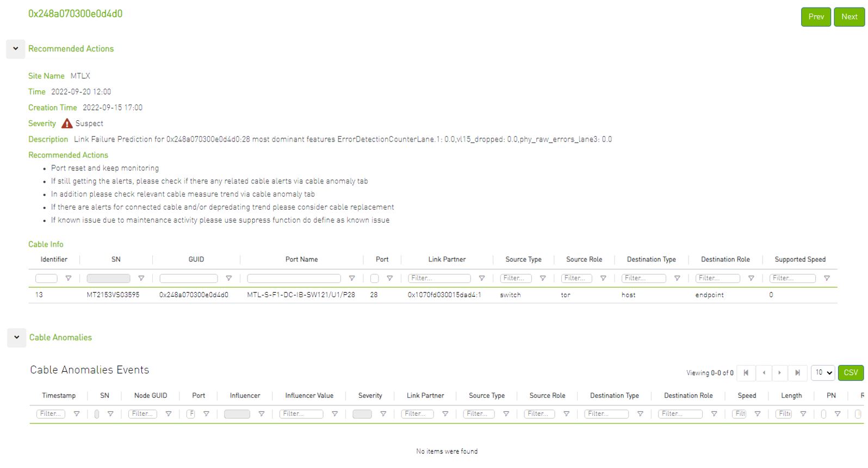Collapse the Cable Anomalies section
Screen dimensions: 868x468
tap(16, 337)
